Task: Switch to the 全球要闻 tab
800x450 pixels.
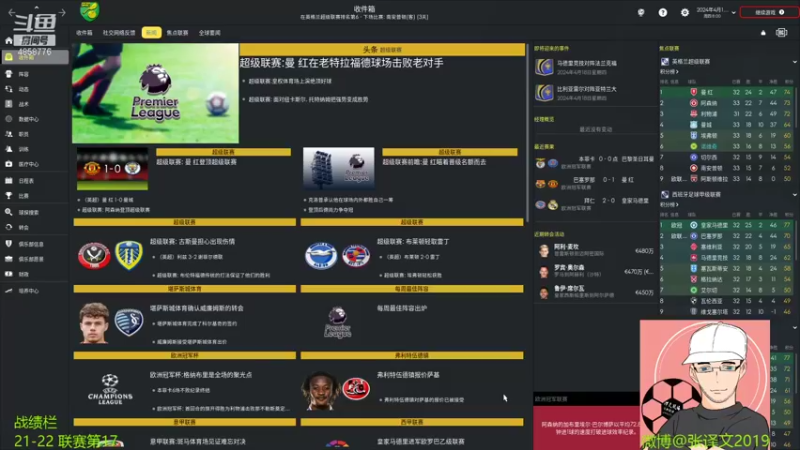Action: 209,33
